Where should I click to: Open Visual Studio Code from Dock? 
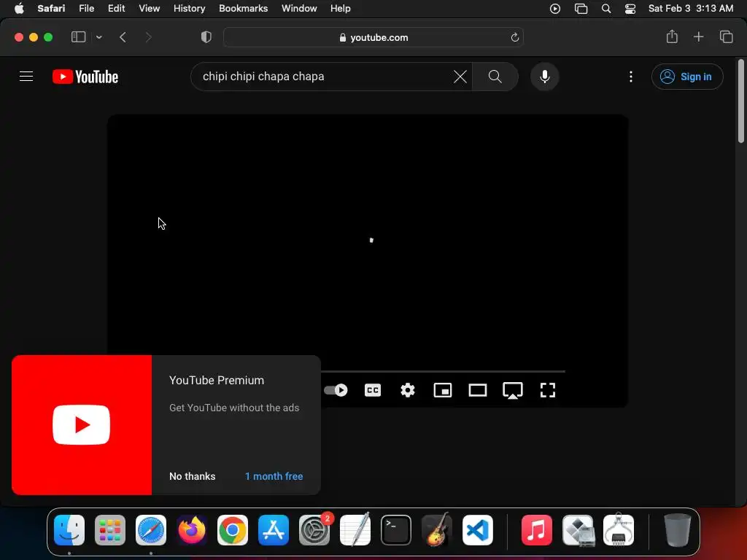477,530
